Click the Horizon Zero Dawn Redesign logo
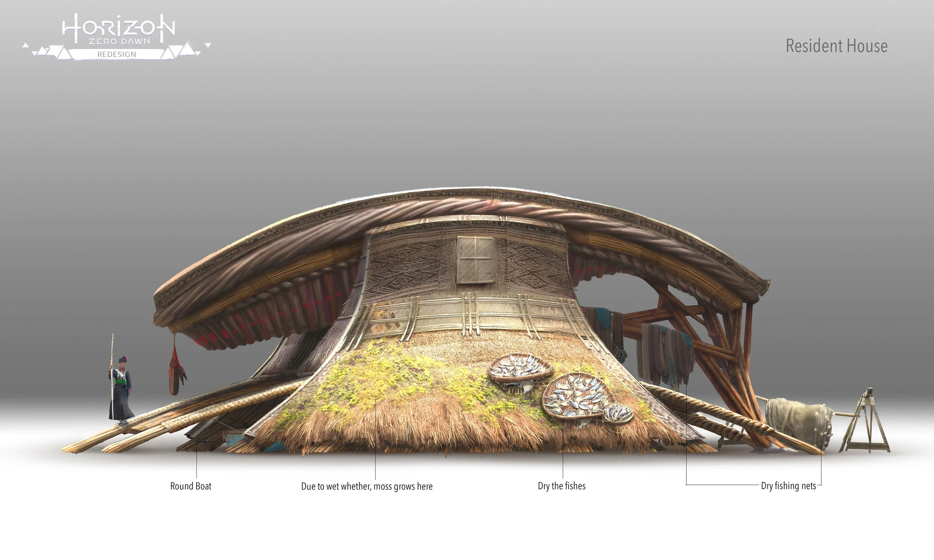 tap(117, 37)
